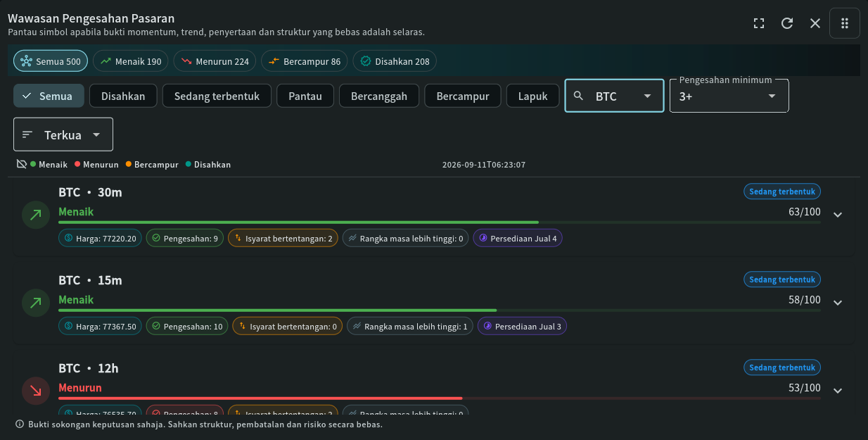Screen dimensions: 868x440
Task: Toggle the Menurun 224 filter chip
Action: pos(215,61)
